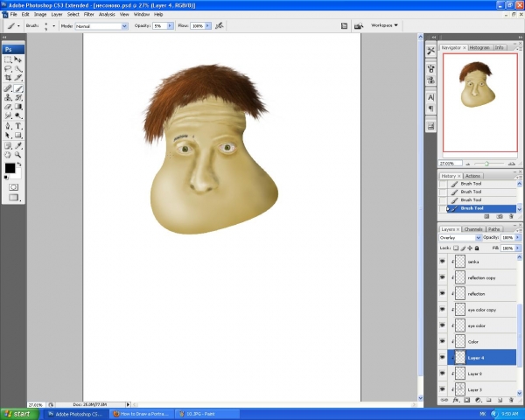
Task: Switch to the Histogram tab
Action: (479, 47)
